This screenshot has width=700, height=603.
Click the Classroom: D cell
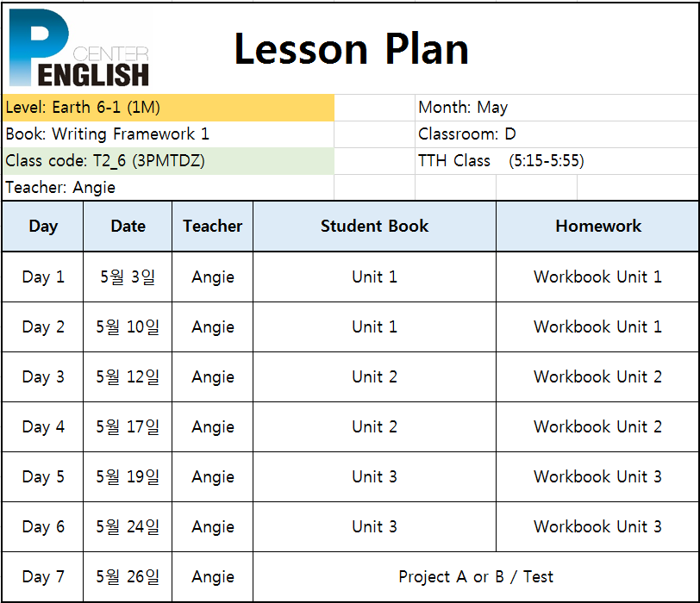(x=557, y=134)
